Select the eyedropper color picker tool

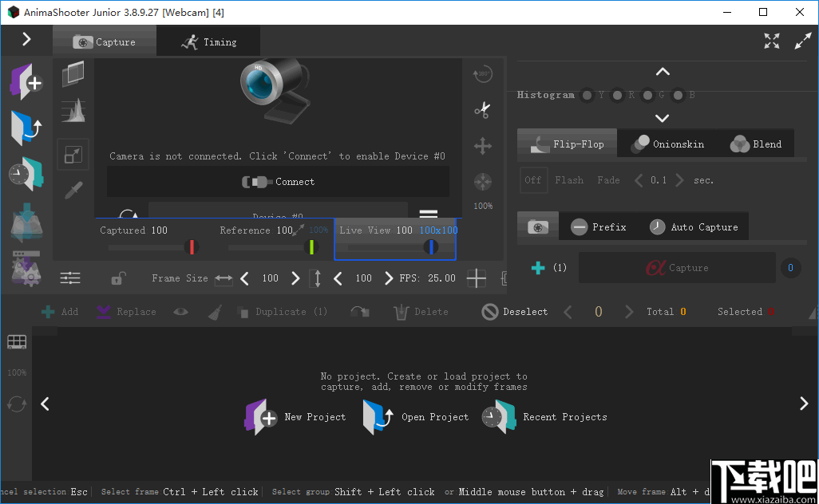(x=73, y=190)
